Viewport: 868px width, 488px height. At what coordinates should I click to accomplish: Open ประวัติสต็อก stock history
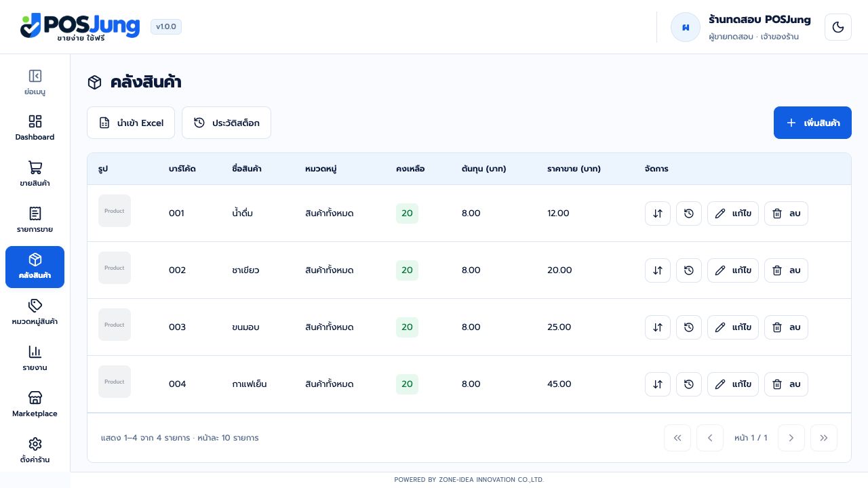coord(226,123)
